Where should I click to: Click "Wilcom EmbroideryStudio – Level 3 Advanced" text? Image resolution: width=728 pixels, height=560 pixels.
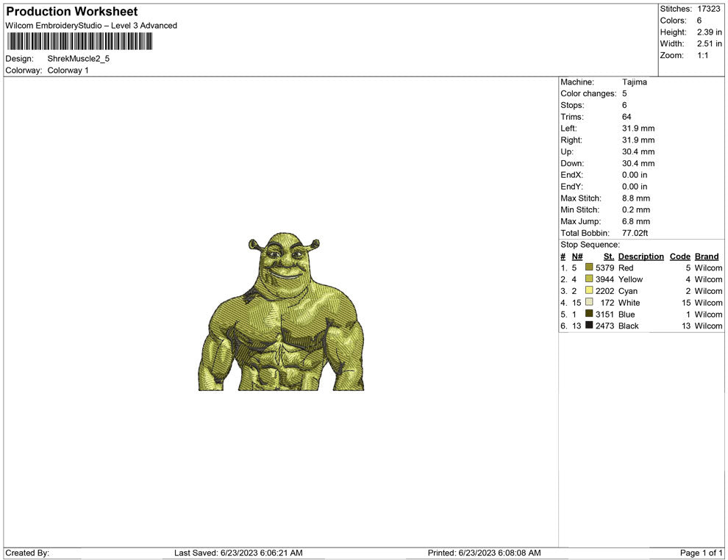pos(91,26)
